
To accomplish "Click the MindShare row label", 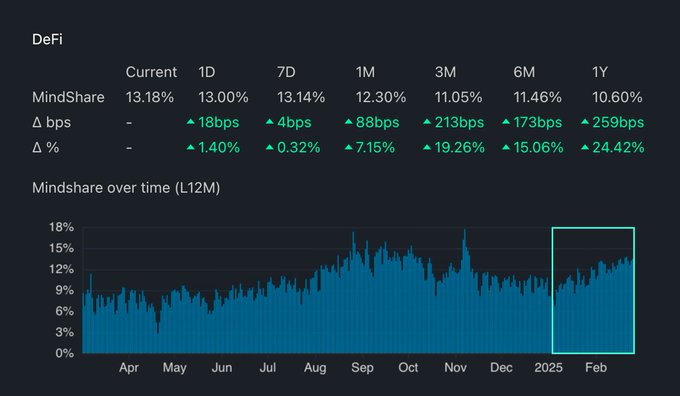I will point(68,97).
